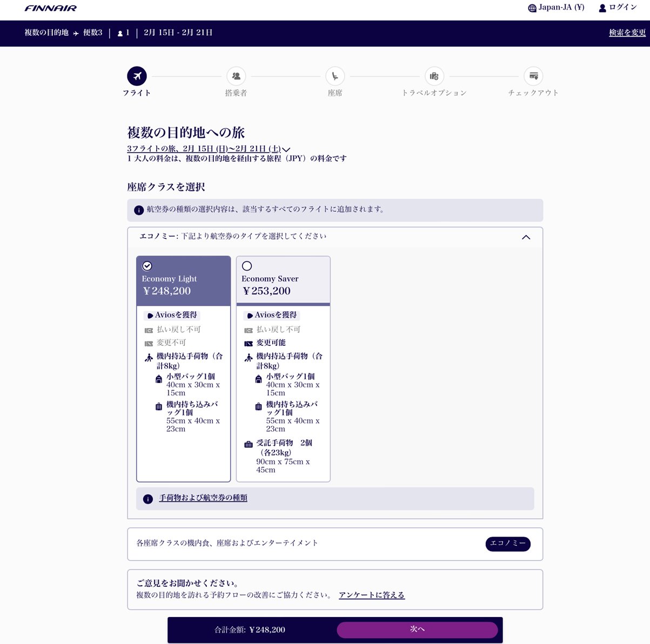
Task: Select the Economy Saver fare radio
Action: tap(247, 266)
